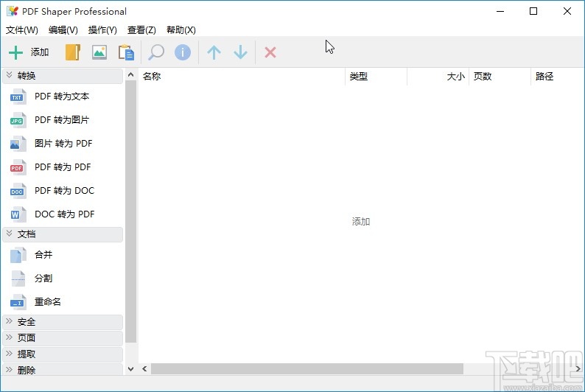Click the Move down arrow icon
585x392 pixels.
tap(241, 52)
